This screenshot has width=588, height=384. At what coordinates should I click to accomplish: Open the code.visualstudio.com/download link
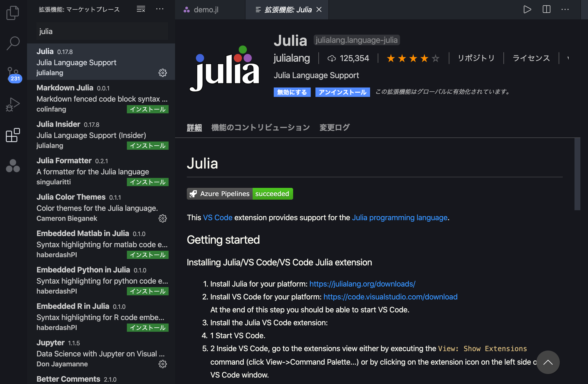[390, 297]
